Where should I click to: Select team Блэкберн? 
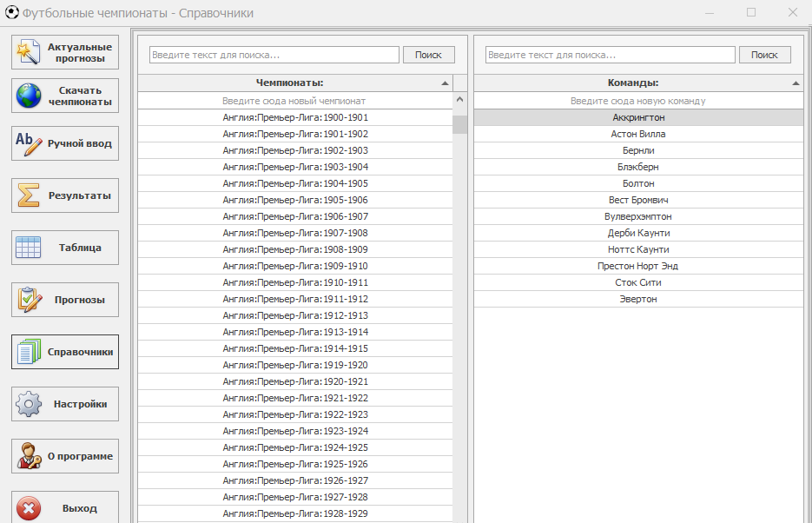tap(638, 168)
